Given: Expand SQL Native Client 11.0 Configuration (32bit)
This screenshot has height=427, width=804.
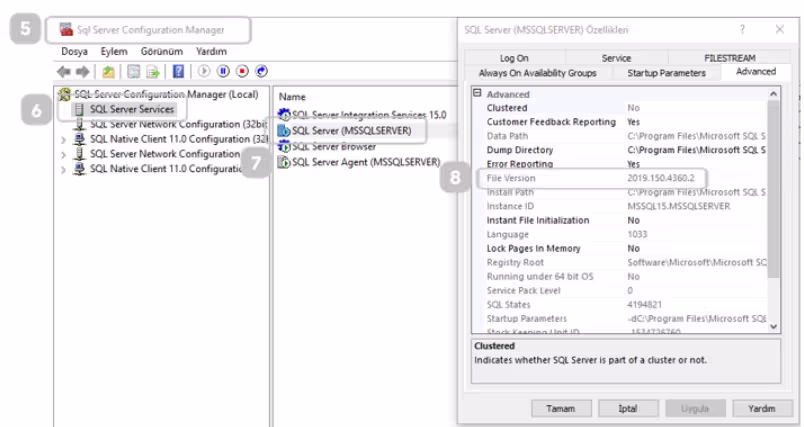Looking at the screenshot, I should 63,139.
